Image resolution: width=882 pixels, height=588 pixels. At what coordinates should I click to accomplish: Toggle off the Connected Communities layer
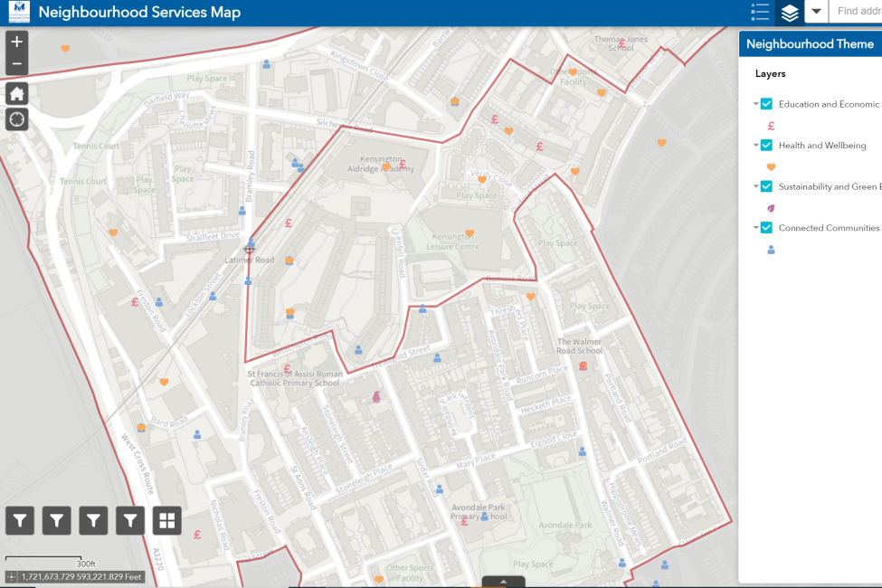768,227
